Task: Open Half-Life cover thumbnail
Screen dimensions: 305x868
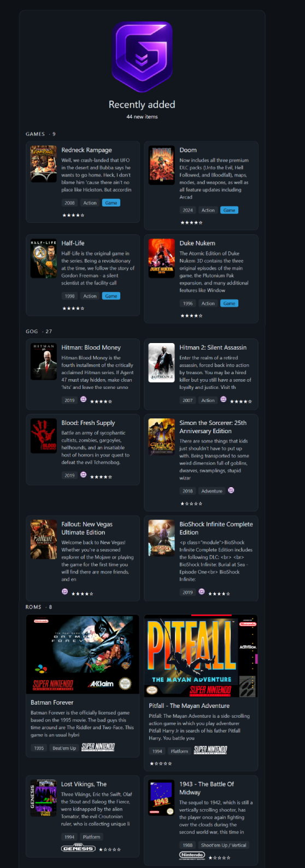Action: click(44, 258)
